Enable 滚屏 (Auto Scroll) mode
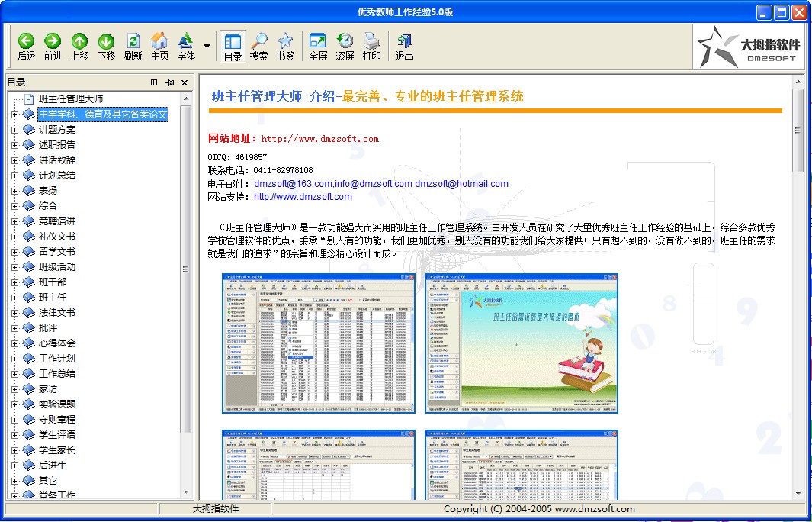The height and width of the screenshot is (522, 812). pyautogui.click(x=345, y=46)
